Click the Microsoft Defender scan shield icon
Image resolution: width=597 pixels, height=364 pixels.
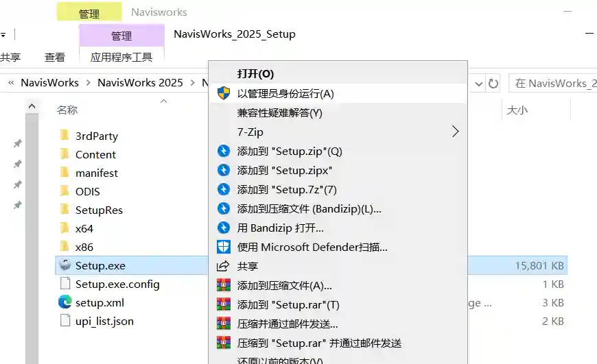[x=223, y=247]
